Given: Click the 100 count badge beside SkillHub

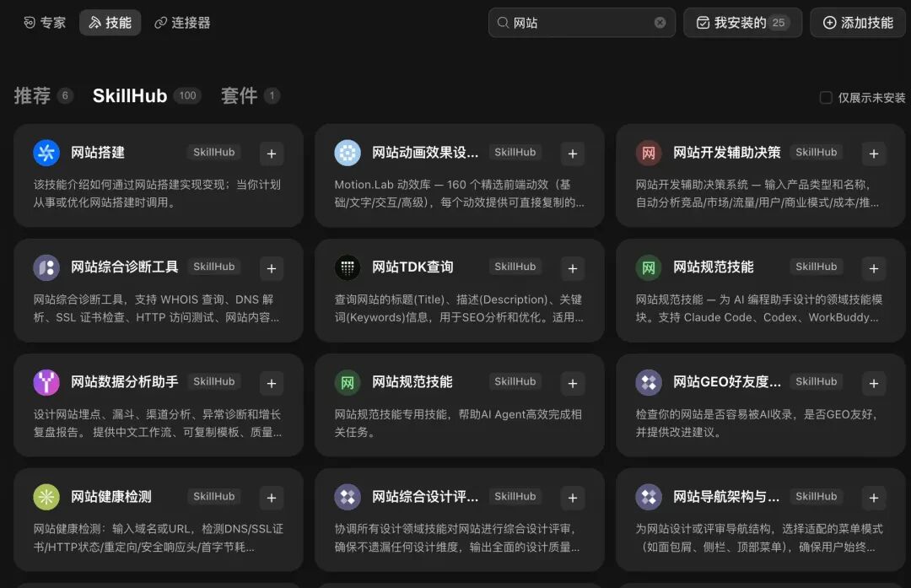Looking at the screenshot, I should point(187,96).
